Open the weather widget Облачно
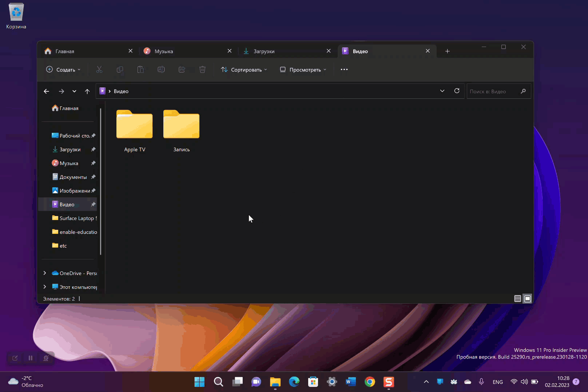The height and width of the screenshot is (392, 588). click(25, 382)
